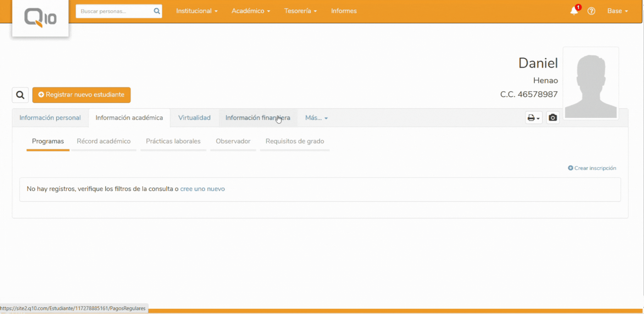Screen dimensions: 644x314
Task: Click Registrar nuevo estudiante button
Action: [81, 95]
